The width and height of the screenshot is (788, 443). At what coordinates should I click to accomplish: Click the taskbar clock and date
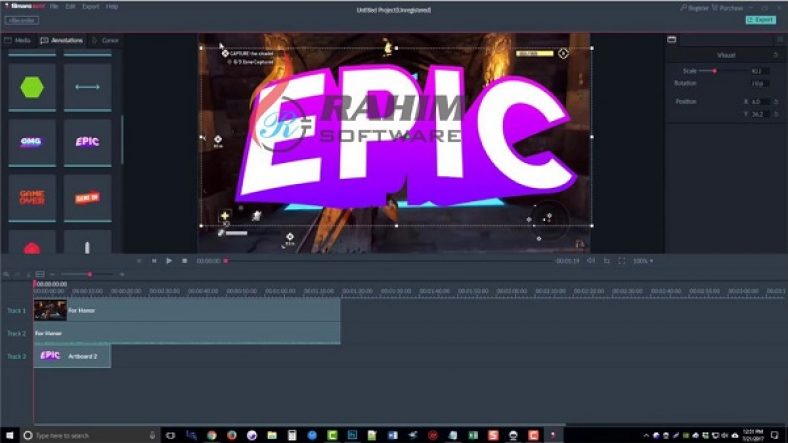(x=753, y=435)
